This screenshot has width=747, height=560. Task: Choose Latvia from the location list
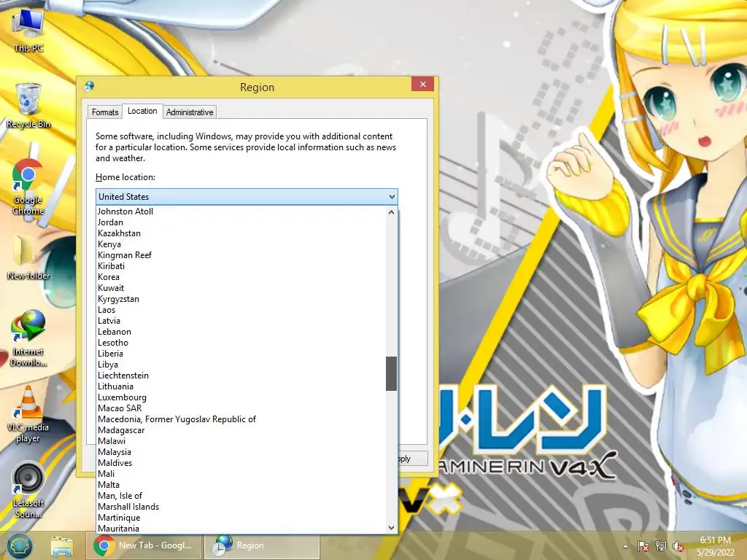[241, 321]
